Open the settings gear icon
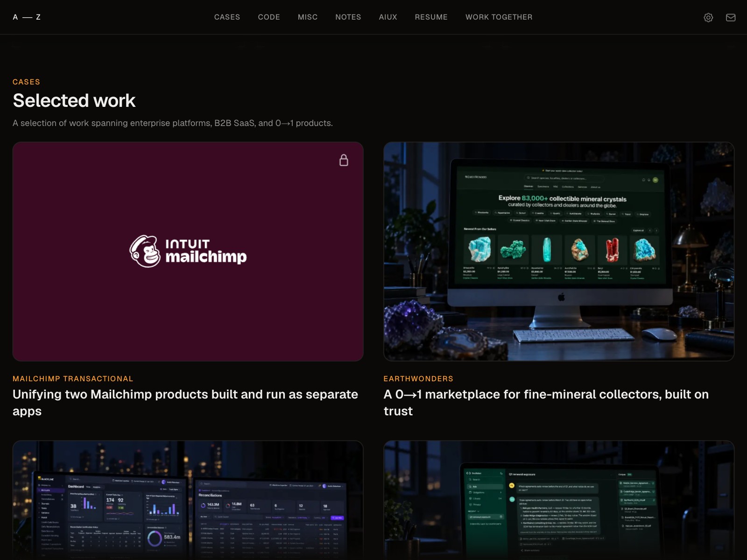 click(708, 17)
